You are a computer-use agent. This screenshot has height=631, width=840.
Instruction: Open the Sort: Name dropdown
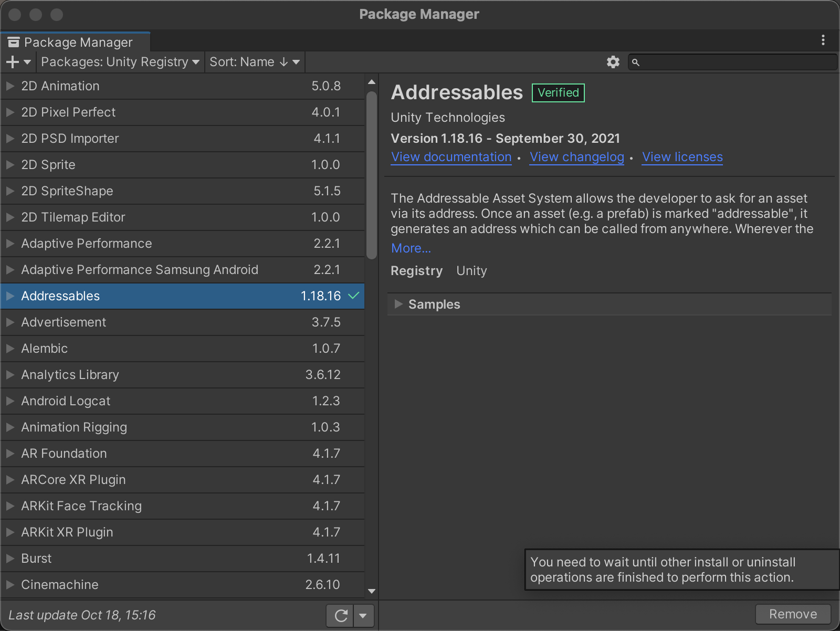pyautogui.click(x=255, y=62)
